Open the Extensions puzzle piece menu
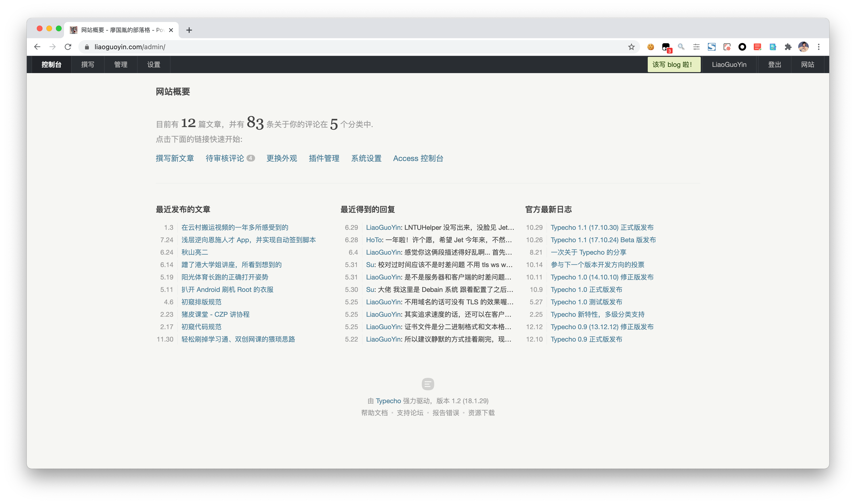856x504 pixels. [x=788, y=47]
